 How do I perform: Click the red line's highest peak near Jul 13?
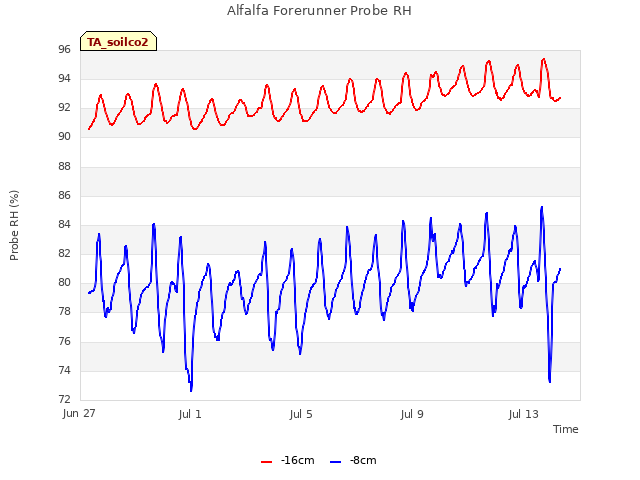544,60
